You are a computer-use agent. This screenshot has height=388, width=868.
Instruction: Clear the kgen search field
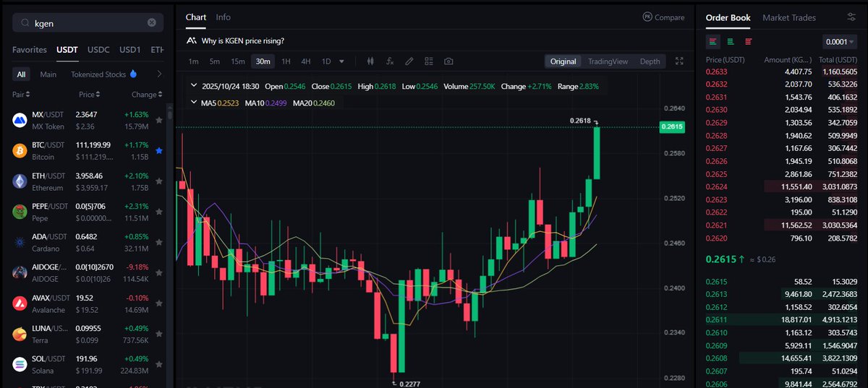[151, 22]
